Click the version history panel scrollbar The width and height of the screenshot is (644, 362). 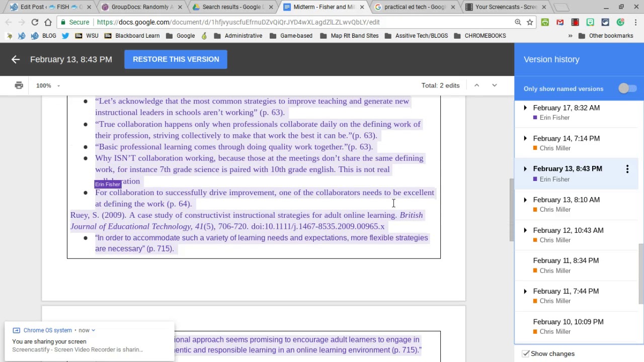click(640, 274)
